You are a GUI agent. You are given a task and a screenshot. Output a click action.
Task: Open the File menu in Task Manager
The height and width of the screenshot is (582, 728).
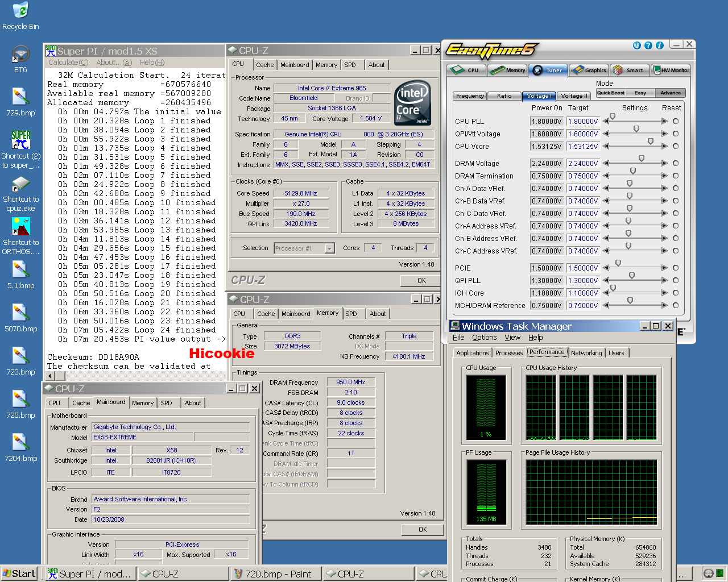point(458,338)
